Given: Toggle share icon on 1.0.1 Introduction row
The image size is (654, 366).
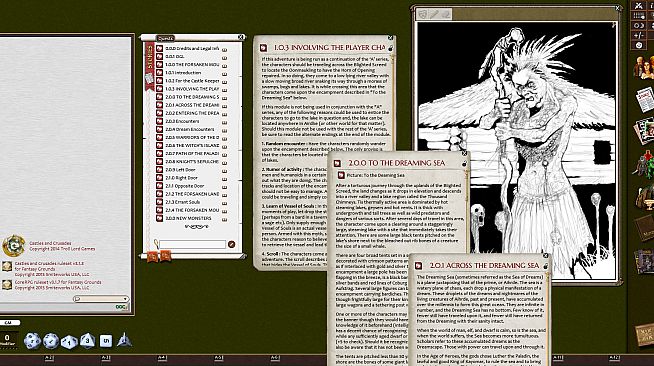Looking at the screenshot, I should coord(224,73).
